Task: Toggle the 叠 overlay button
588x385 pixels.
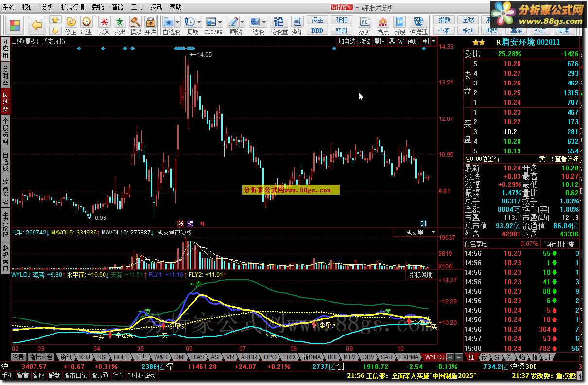Action: pyautogui.click(x=392, y=42)
